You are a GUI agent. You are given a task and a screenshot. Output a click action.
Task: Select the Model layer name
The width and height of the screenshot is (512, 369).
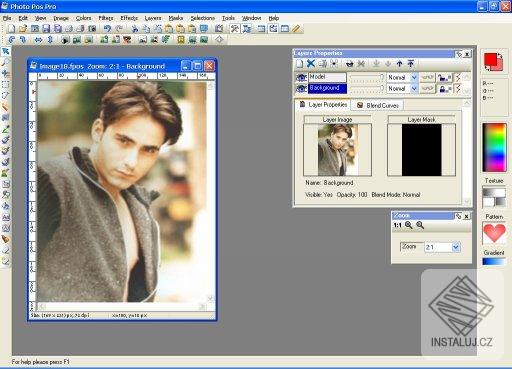[327, 77]
